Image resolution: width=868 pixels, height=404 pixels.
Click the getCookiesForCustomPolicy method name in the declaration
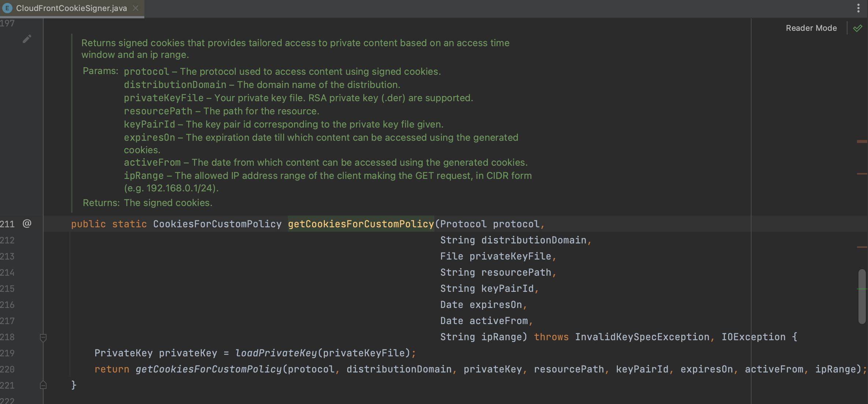[360, 224]
